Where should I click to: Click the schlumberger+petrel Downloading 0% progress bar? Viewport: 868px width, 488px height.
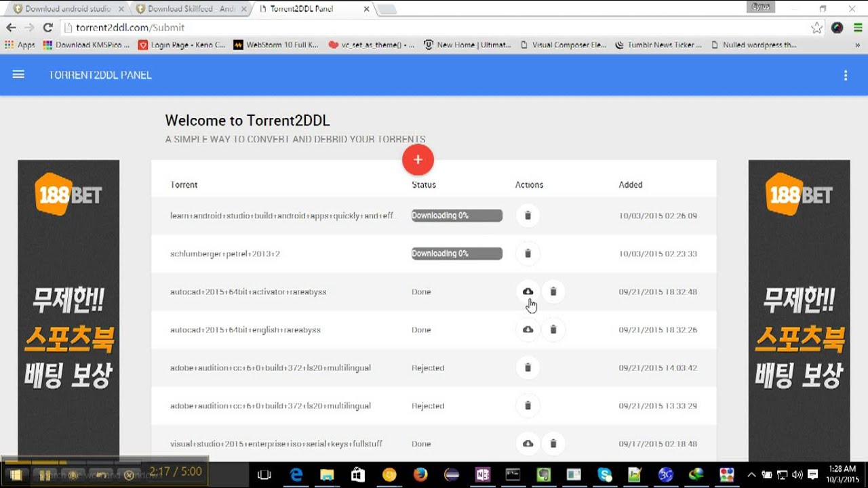pyautogui.click(x=457, y=253)
